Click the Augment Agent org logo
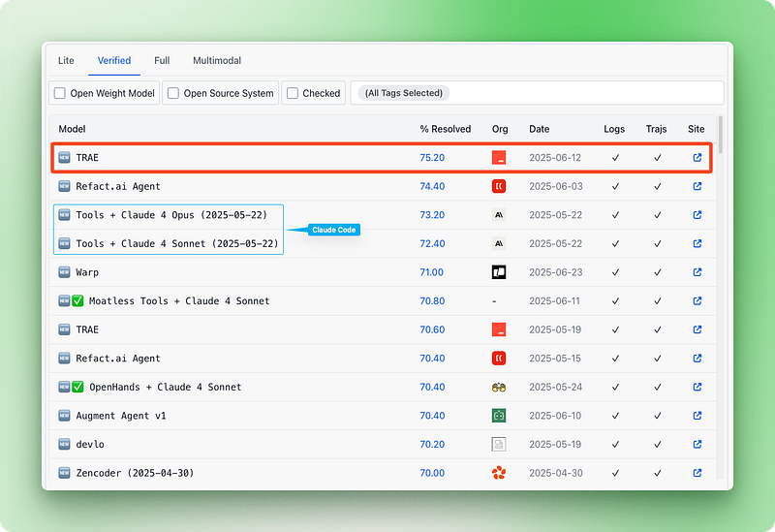This screenshot has height=532, width=775. coord(499,416)
